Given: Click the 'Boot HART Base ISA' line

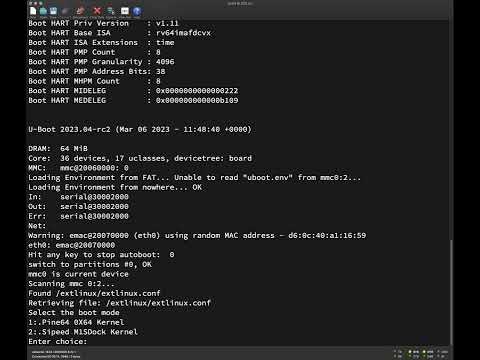Looking at the screenshot, I should click(x=119, y=32).
